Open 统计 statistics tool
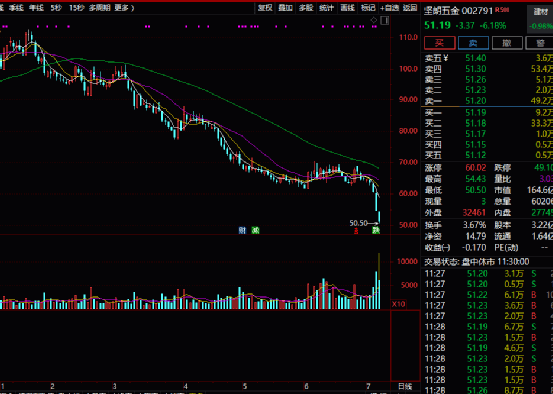Image resolution: width=553 pixels, height=394 pixels. (326, 8)
